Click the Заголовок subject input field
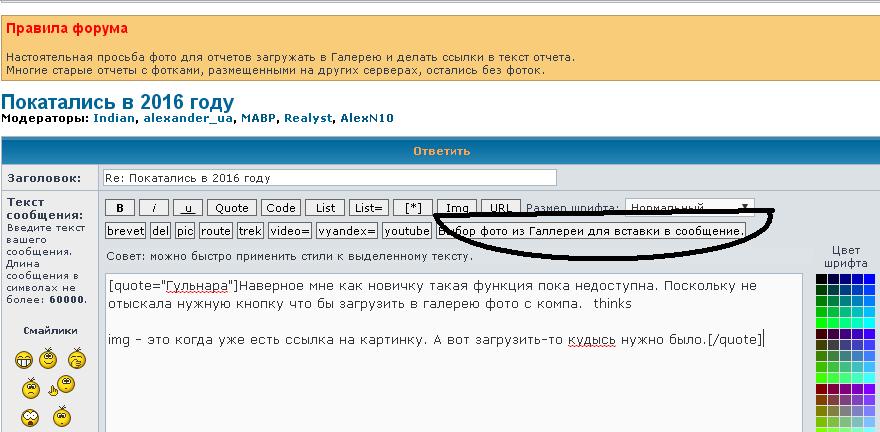Image resolution: width=880 pixels, height=432 pixels. point(329,178)
